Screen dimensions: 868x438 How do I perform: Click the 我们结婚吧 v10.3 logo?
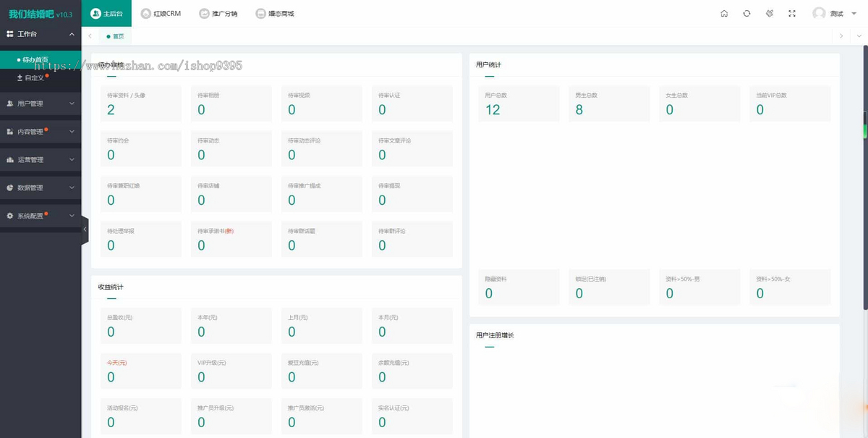41,14
